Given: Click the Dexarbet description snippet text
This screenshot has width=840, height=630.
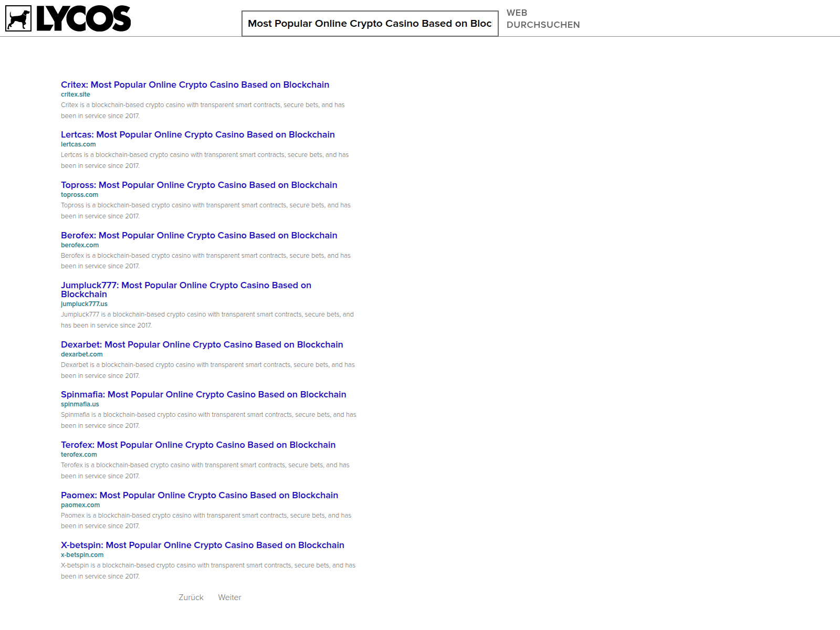Looking at the screenshot, I should 208,370.
